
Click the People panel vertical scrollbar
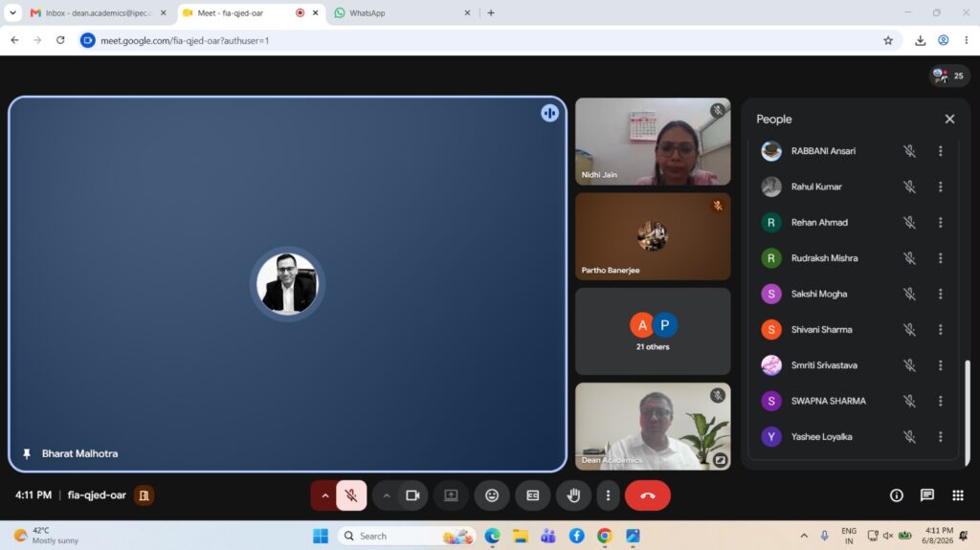(968, 412)
